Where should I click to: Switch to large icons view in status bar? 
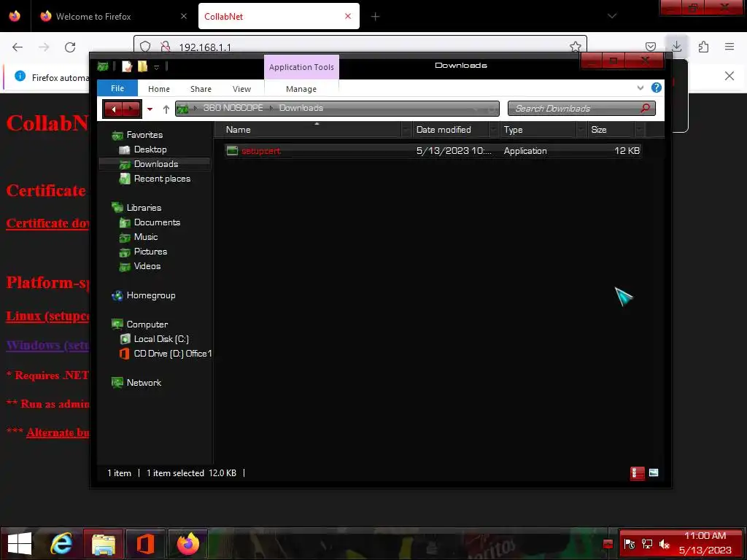[654, 472]
